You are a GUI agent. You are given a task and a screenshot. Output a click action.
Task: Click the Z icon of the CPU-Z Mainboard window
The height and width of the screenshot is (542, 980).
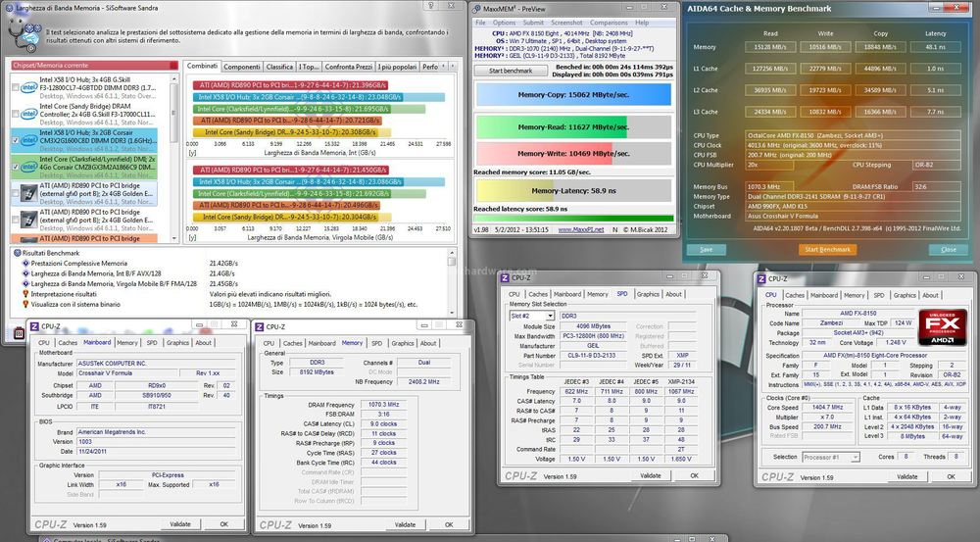tap(34, 326)
